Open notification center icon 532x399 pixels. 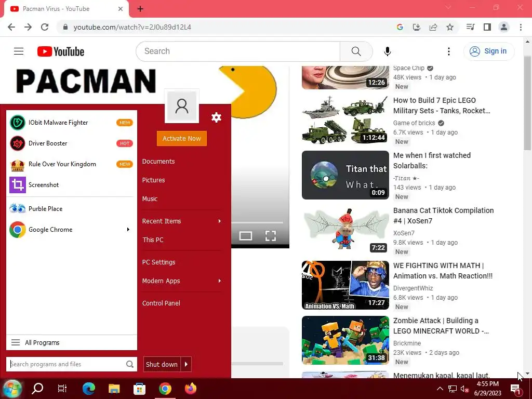click(516, 389)
